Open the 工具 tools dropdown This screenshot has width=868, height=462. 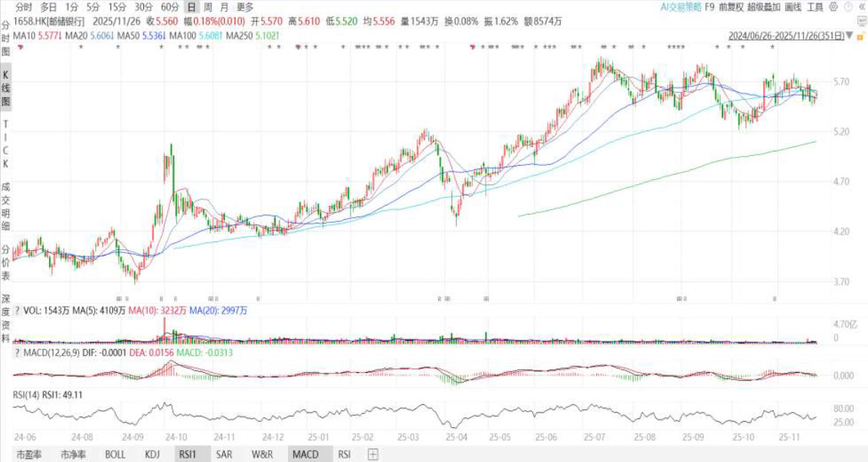click(x=815, y=7)
